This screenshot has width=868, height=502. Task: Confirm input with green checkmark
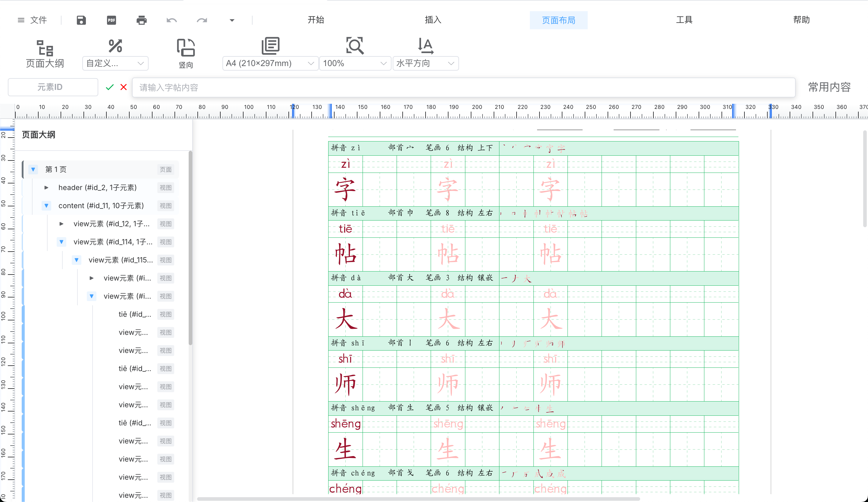[109, 87]
